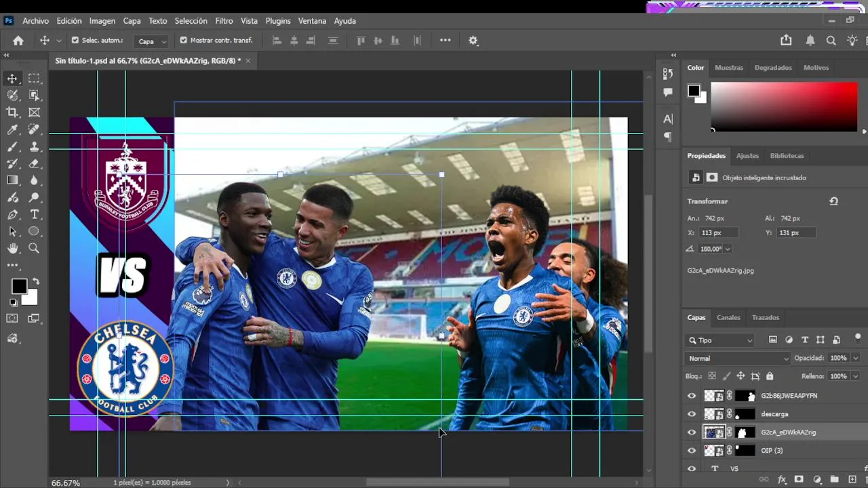The height and width of the screenshot is (488, 868).
Task: Create new adjustment layer icon
Action: tap(817, 479)
